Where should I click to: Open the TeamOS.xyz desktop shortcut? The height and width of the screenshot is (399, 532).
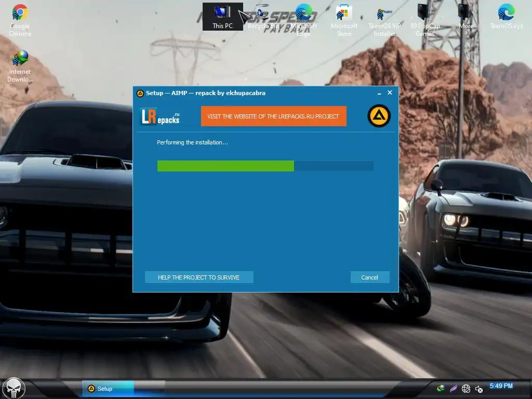[x=506, y=17]
